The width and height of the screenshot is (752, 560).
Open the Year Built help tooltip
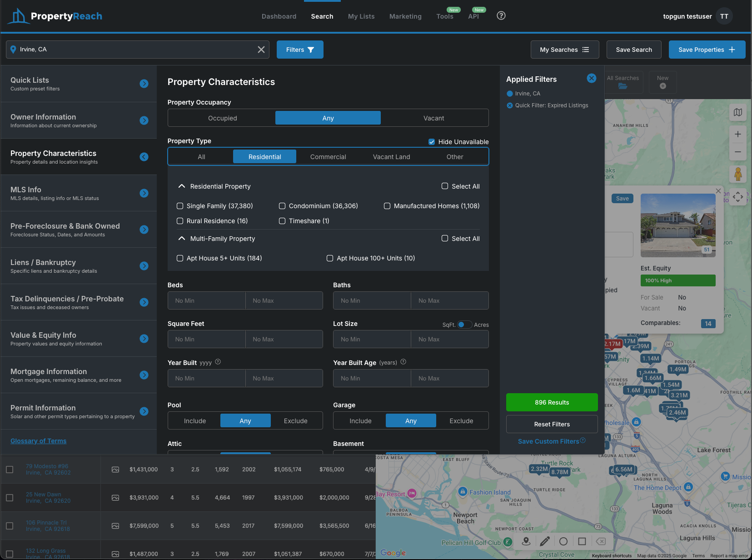coord(218,362)
